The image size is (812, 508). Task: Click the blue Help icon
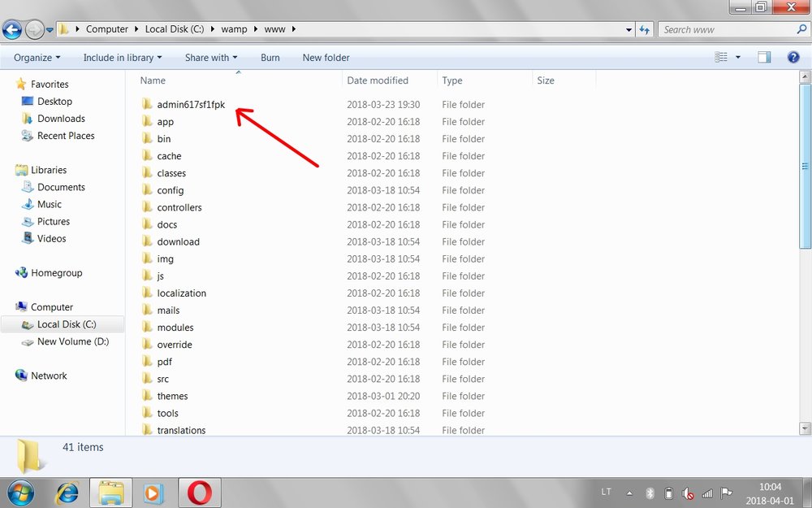coord(793,57)
